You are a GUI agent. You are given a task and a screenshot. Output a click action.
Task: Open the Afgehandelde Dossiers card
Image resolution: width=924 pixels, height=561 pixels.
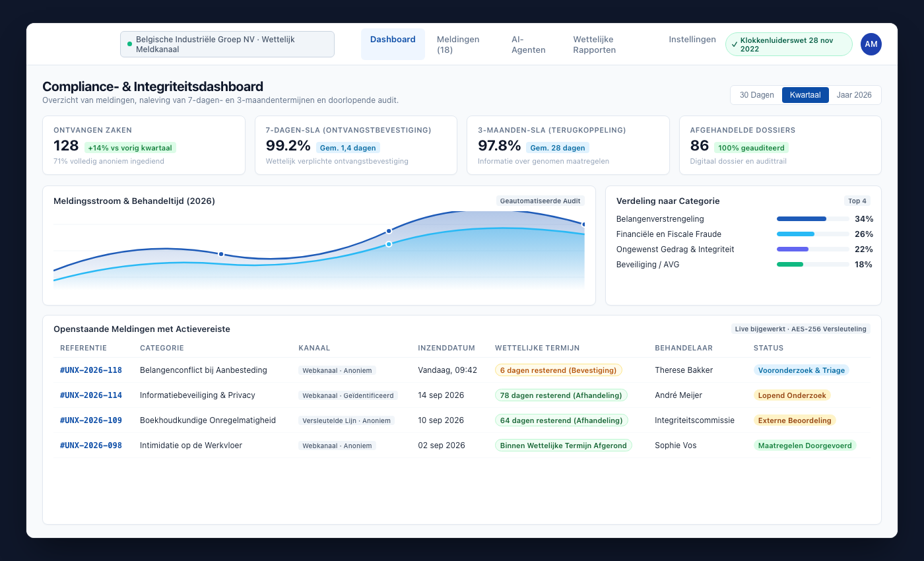[x=780, y=145]
